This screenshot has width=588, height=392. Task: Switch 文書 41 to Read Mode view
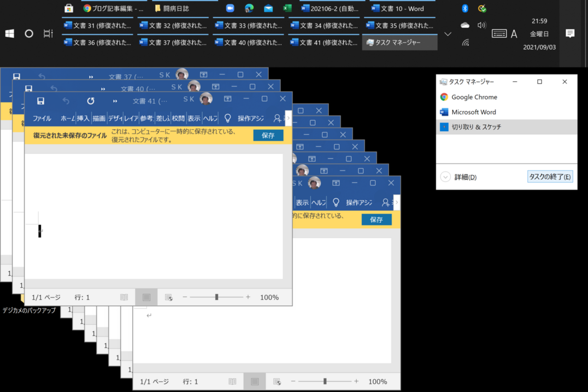tap(124, 297)
